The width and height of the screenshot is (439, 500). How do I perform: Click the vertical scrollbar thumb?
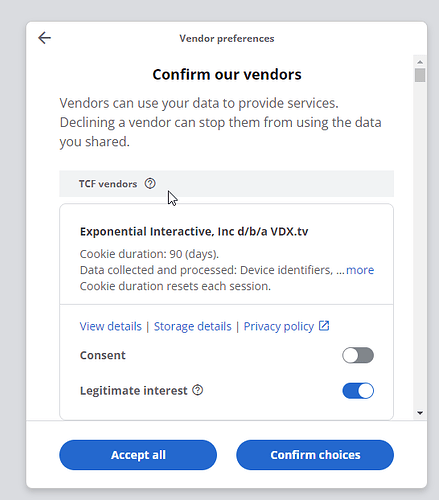(420, 75)
